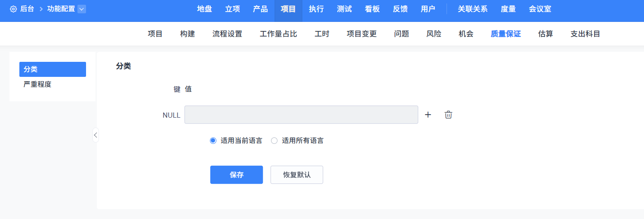Image resolution: width=644 pixels, height=219 pixels.
Task: Select the 适用当前语言 radio button
Action: [x=213, y=140]
